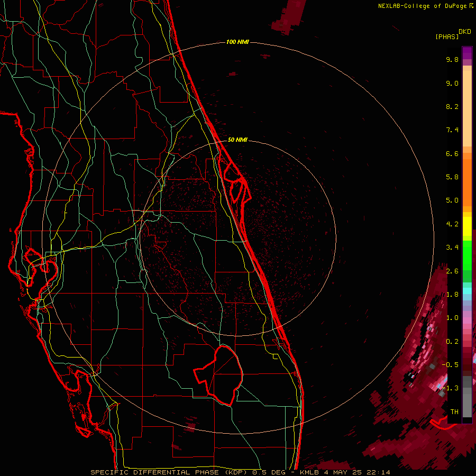476x476 pixels.
Task: Click the TH threshold label on scale
Action: [x=454, y=412]
